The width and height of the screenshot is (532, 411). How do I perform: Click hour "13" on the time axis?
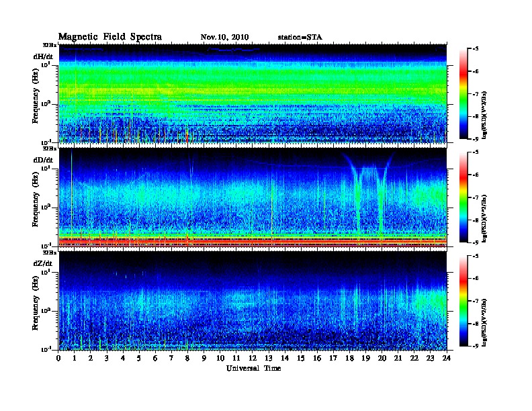269,359
